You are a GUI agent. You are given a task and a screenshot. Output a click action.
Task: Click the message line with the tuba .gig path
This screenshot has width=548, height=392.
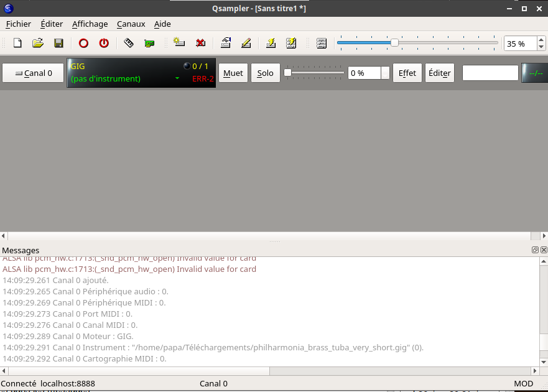coord(213,347)
